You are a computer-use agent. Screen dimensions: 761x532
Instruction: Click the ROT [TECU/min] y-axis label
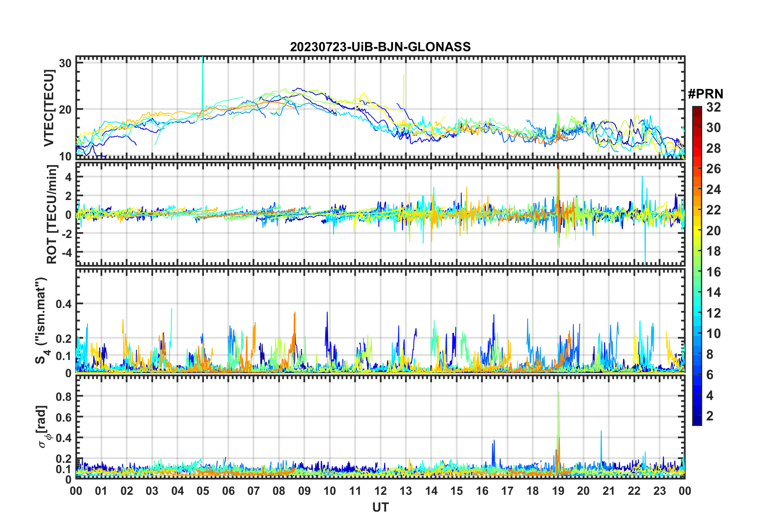point(52,214)
